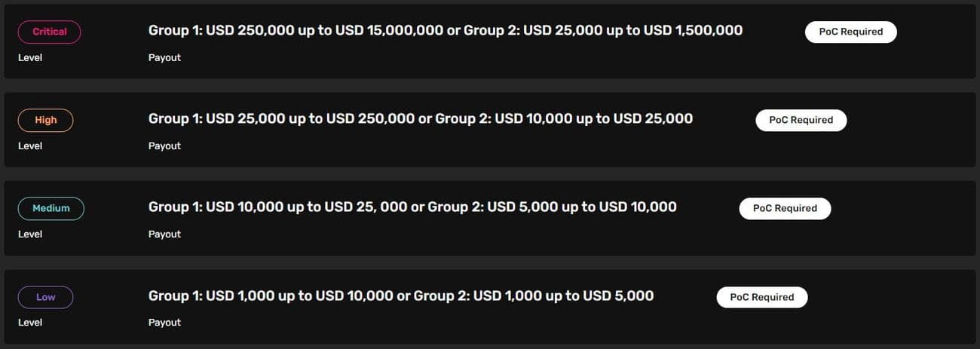
Task: Select the Medium severity badge
Action: 51,208
